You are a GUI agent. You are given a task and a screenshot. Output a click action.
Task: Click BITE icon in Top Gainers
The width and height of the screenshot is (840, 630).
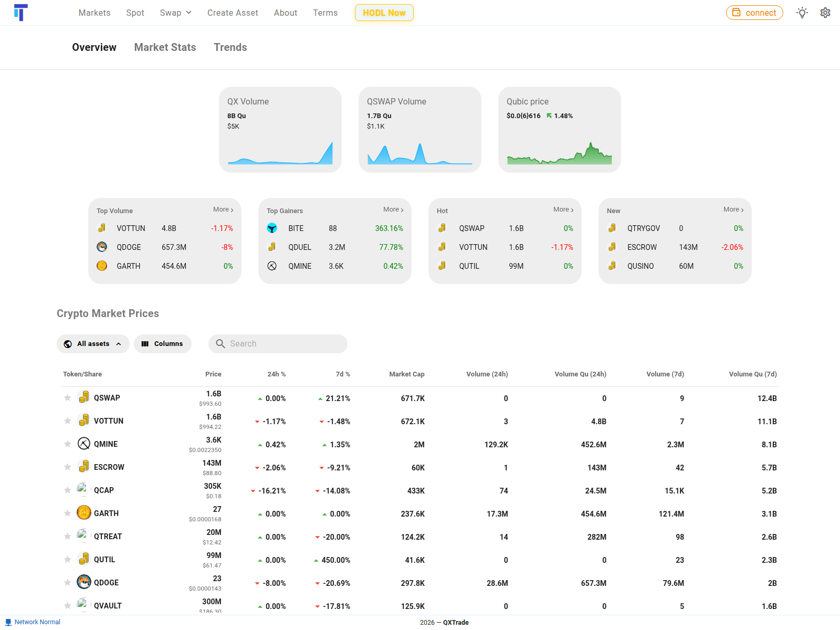click(272, 228)
